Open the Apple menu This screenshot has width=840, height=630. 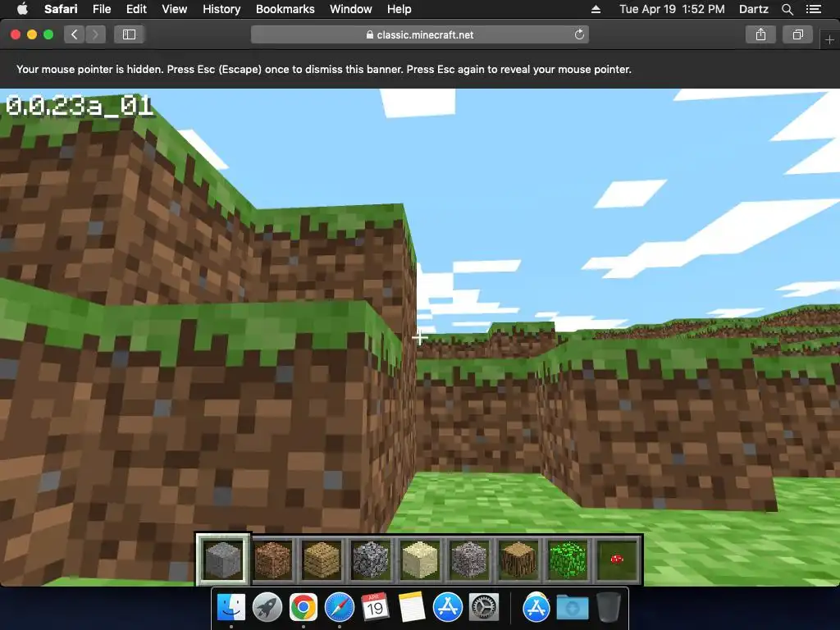tap(22, 9)
